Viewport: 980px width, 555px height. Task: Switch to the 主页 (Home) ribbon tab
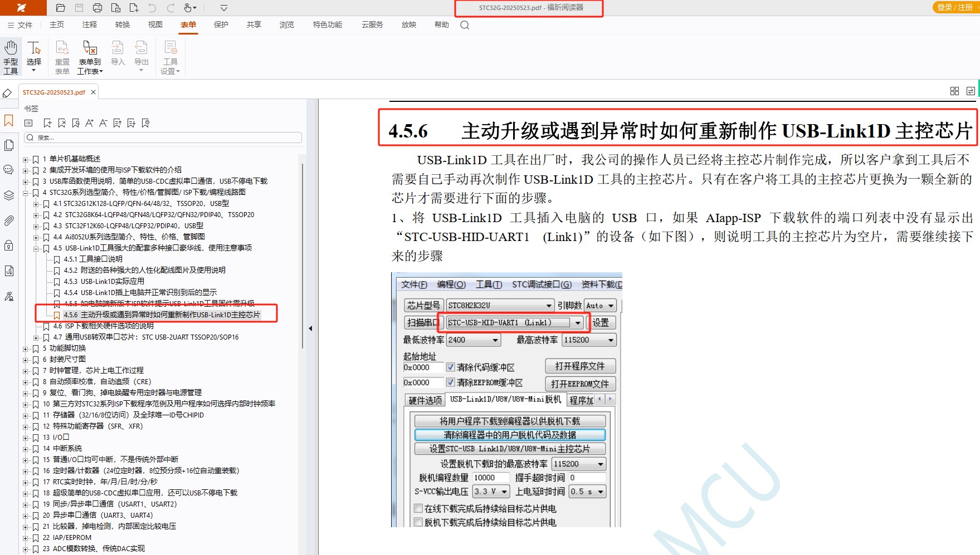57,24
